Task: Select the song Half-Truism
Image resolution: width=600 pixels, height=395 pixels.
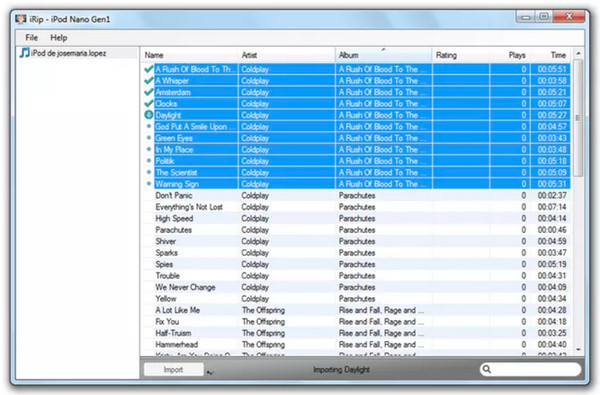Action: point(173,333)
